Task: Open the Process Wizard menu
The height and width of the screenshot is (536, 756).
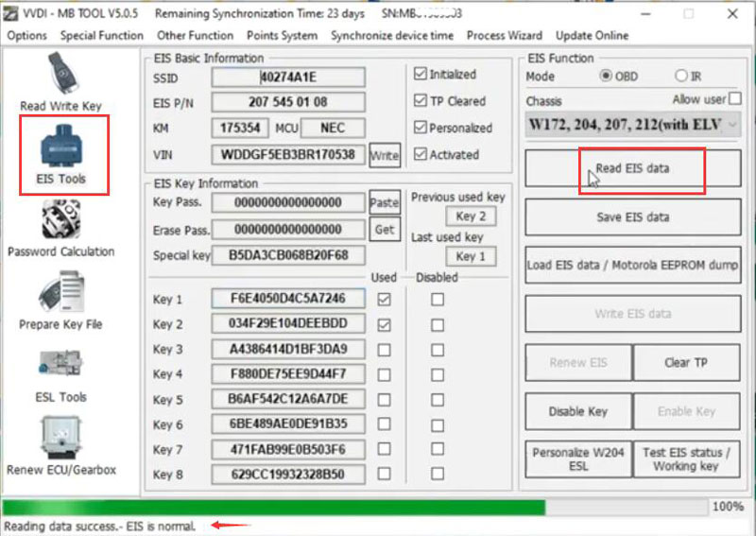Action: point(505,36)
